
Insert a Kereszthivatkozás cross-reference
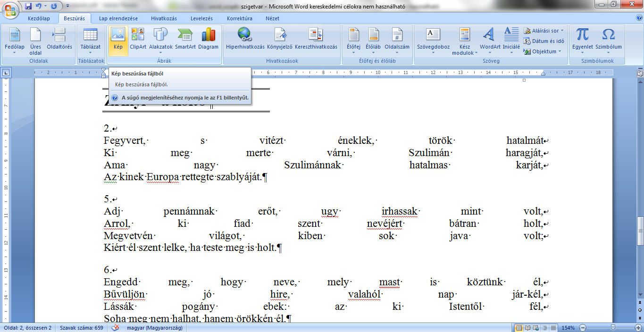point(316,39)
